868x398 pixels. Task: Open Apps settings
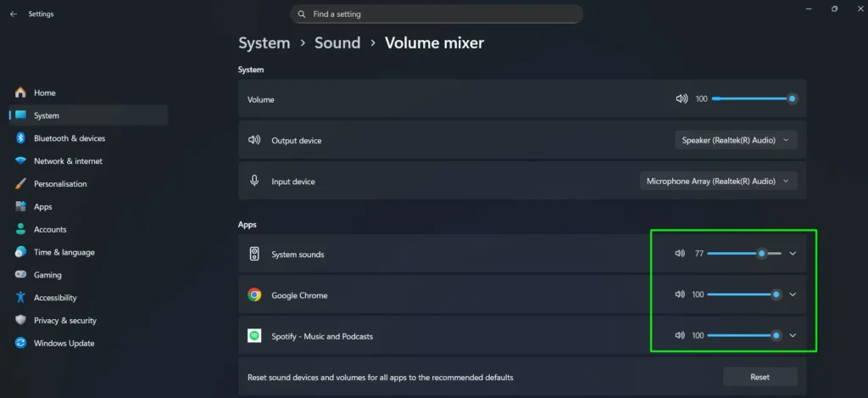tap(88, 206)
